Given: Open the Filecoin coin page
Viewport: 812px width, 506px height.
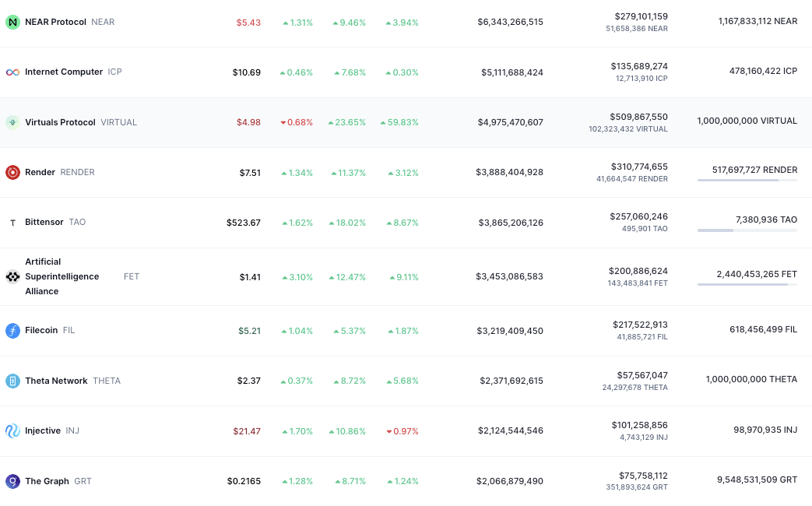Looking at the screenshot, I should pos(41,330).
